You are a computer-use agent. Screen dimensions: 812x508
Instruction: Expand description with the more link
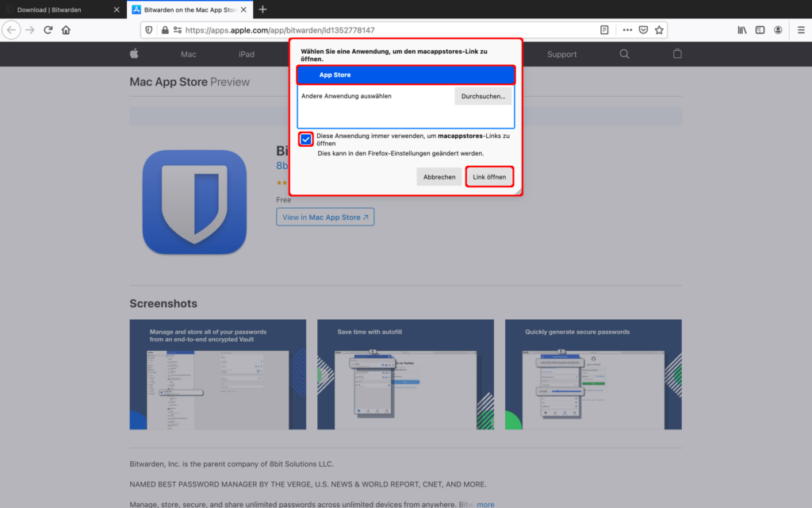click(x=485, y=504)
